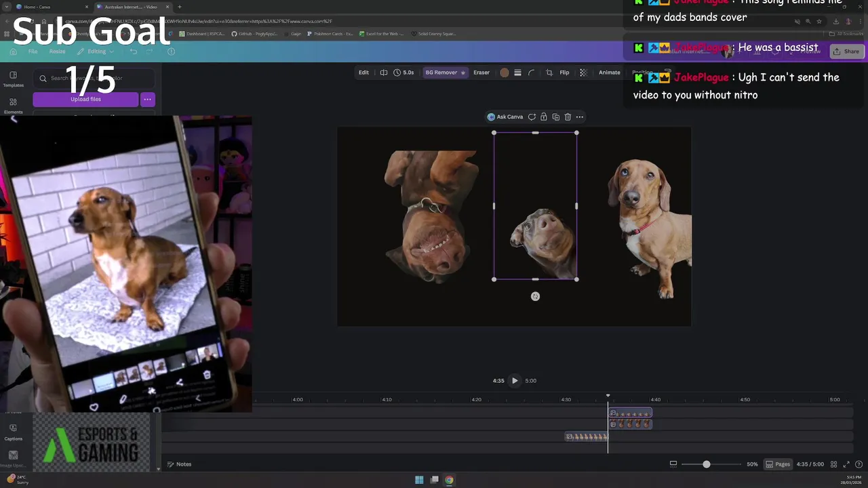Viewport: 868px width, 488px height.
Task: Duplicate the selected element
Action: click(555, 117)
